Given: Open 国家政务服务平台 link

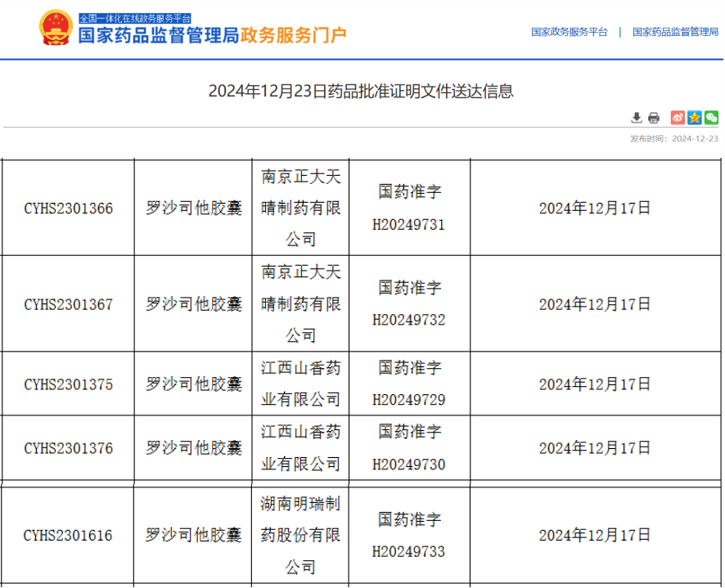Looking at the screenshot, I should coord(570,32).
